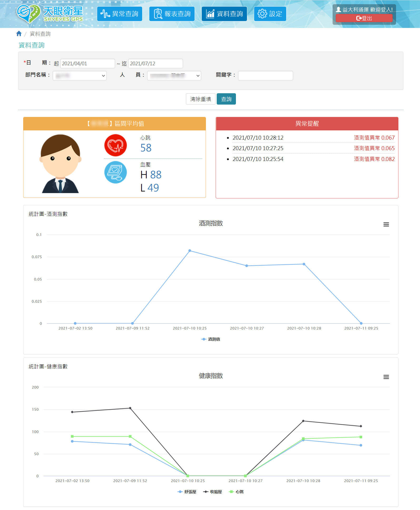Toggle 心跳 series in health chart legend

tap(236, 492)
